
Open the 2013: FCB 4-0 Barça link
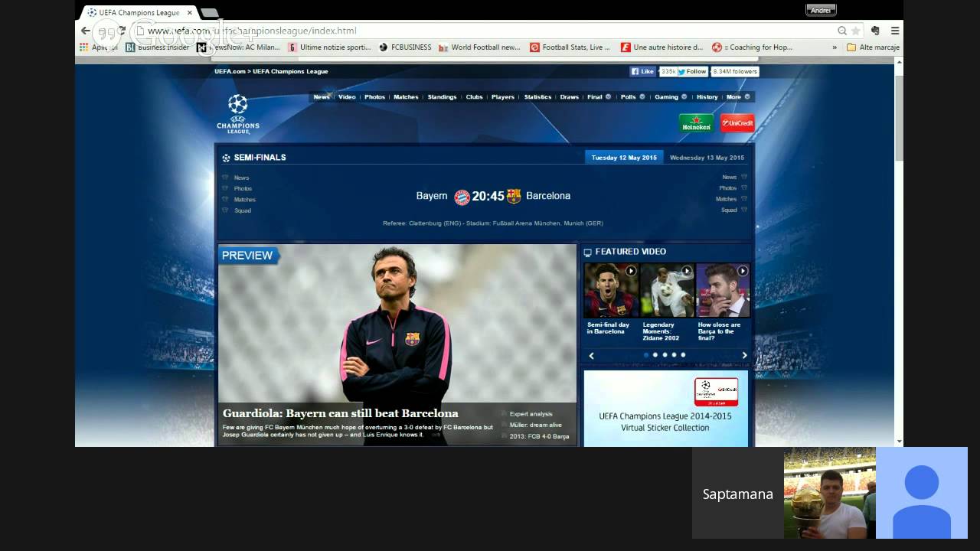click(x=539, y=436)
